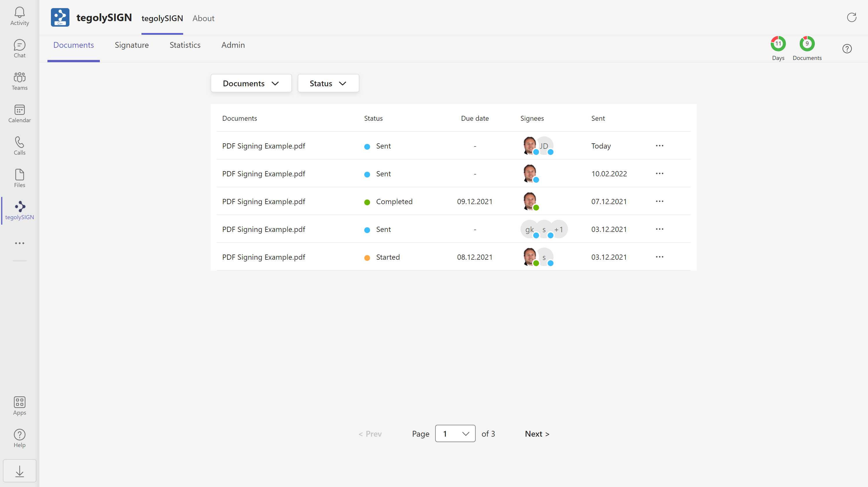Viewport: 868px width, 487px height.
Task: Click the tegolySIGN logo in header
Action: coord(60,18)
